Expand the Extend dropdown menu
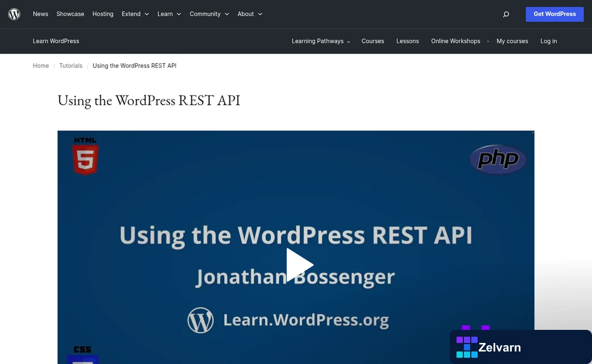Image resolution: width=592 pixels, height=364 pixels. pyautogui.click(x=135, y=14)
